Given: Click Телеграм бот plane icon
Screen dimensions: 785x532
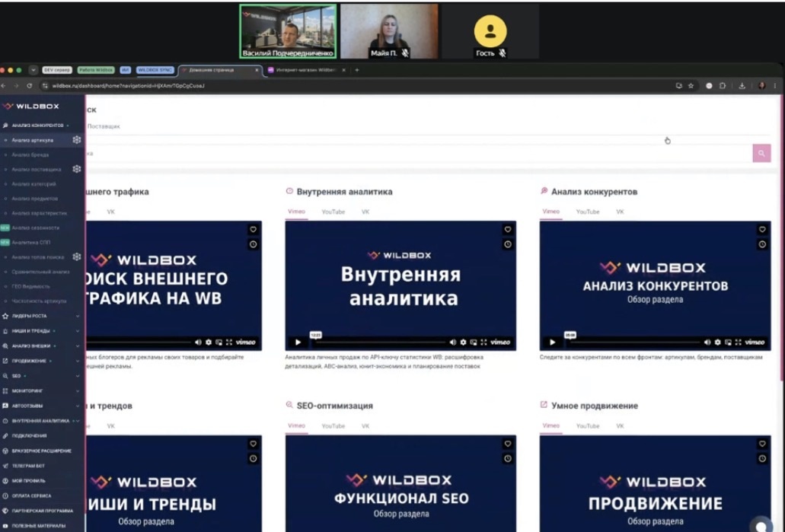Looking at the screenshot, I should [x=5, y=466].
